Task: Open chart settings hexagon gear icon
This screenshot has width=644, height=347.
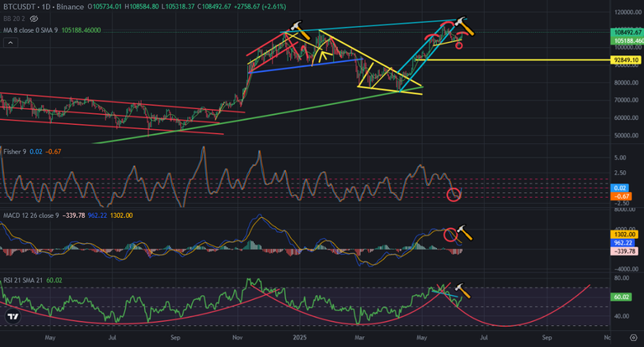Action: click(x=633, y=338)
